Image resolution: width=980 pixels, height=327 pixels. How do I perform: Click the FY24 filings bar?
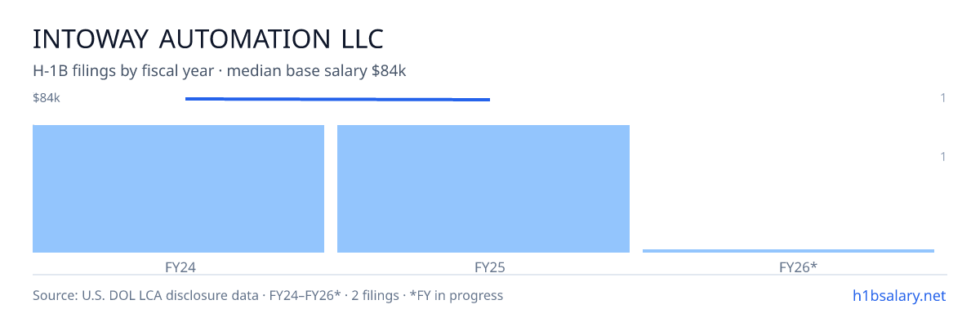pyautogui.click(x=178, y=189)
